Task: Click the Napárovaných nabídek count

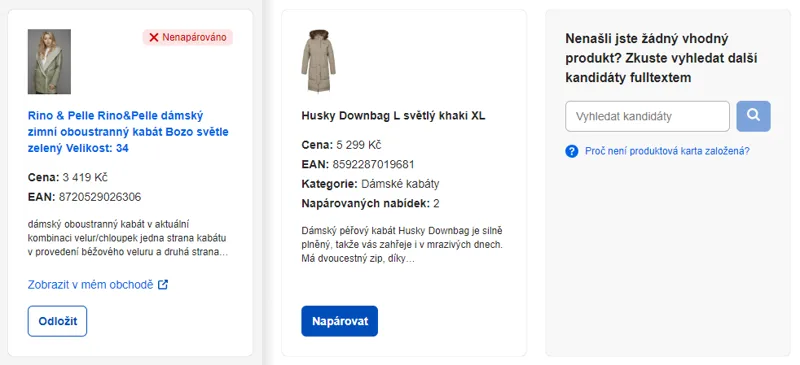Action: click(x=436, y=204)
